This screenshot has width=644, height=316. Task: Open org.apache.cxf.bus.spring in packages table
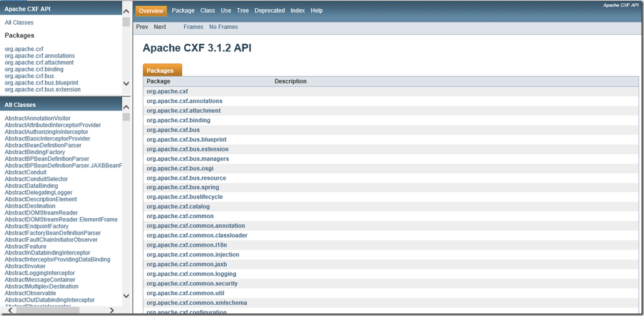pyautogui.click(x=183, y=187)
